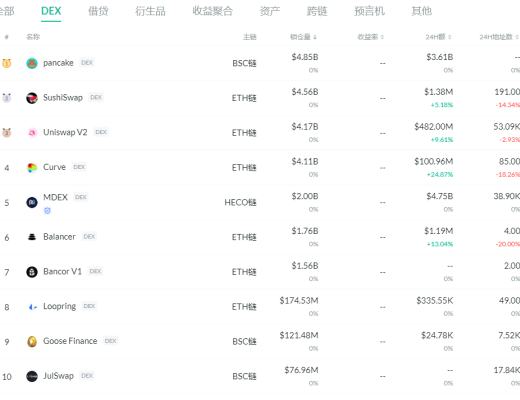Open the Bancor V1 project link
520x400 pixels.
[x=62, y=271]
